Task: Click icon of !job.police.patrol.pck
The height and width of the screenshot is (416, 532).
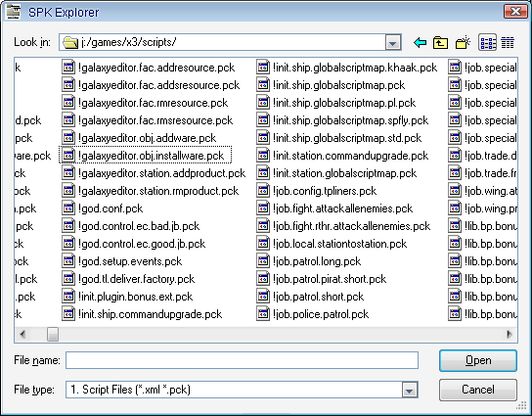Action: pyautogui.click(x=263, y=314)
